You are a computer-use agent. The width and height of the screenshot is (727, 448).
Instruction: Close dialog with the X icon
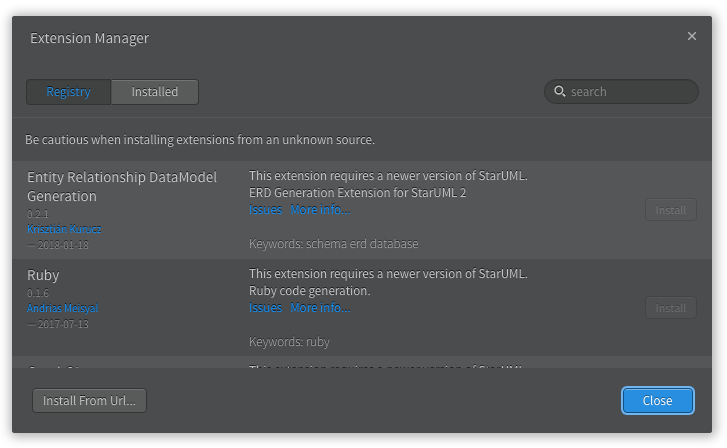pyautogui.click(x=692, y=36)
